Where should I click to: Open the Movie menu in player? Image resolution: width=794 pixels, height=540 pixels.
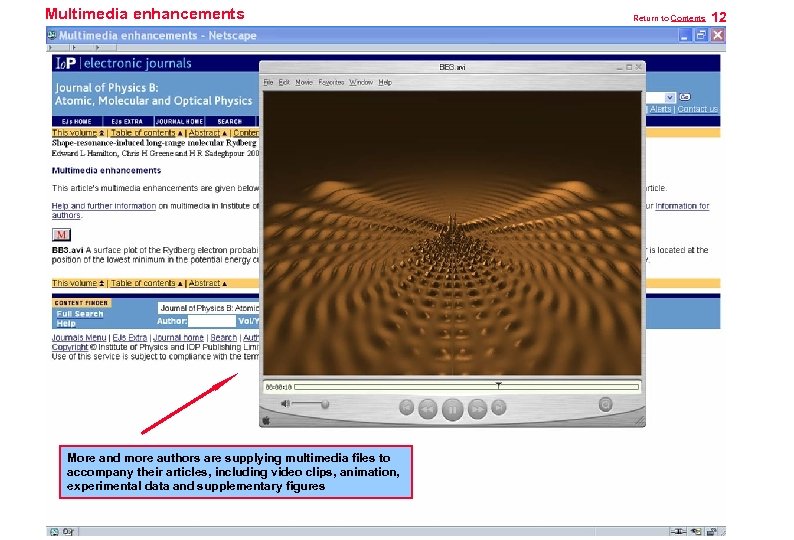point(304,82)
